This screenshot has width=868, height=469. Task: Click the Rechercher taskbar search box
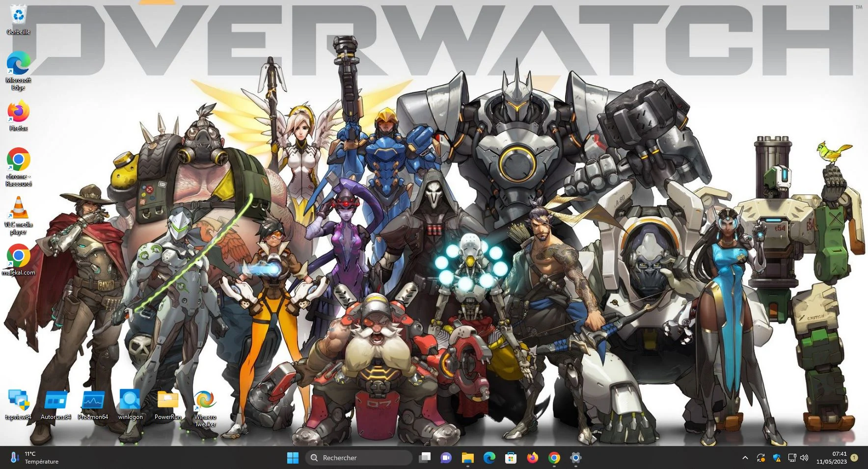coord(359,458)
